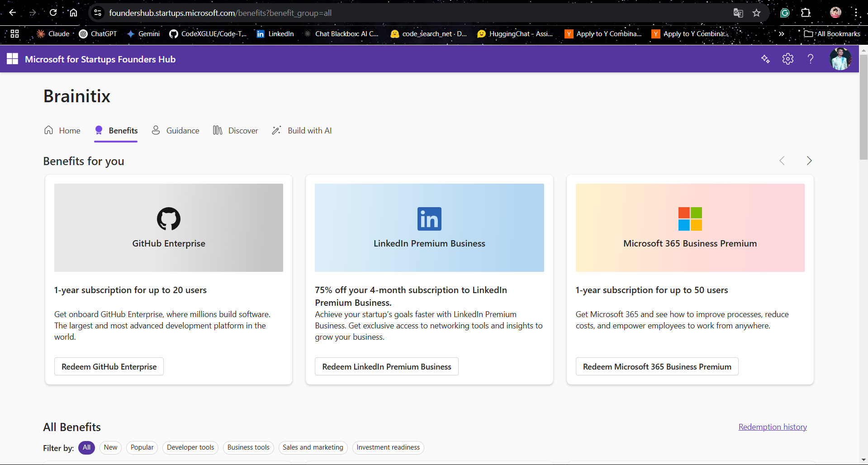Open Redemption history link
This screenshot has width=868, height=465.
[x=773, y=427]
